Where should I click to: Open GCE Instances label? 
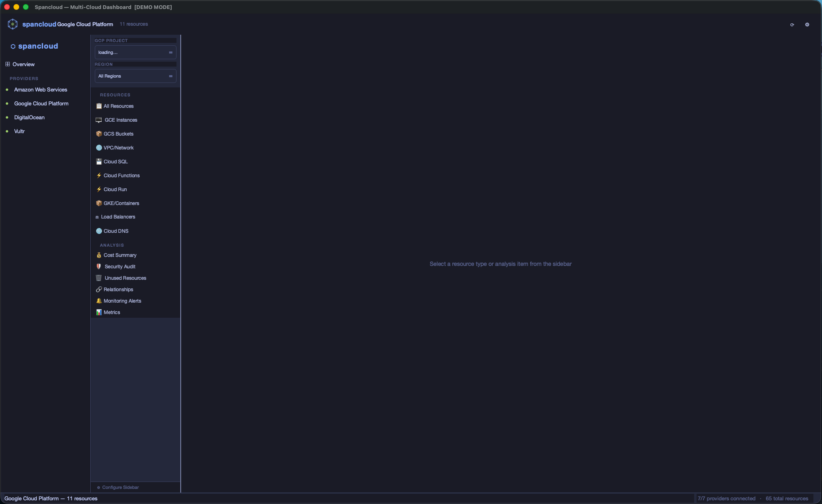click(x=121, y=120)
